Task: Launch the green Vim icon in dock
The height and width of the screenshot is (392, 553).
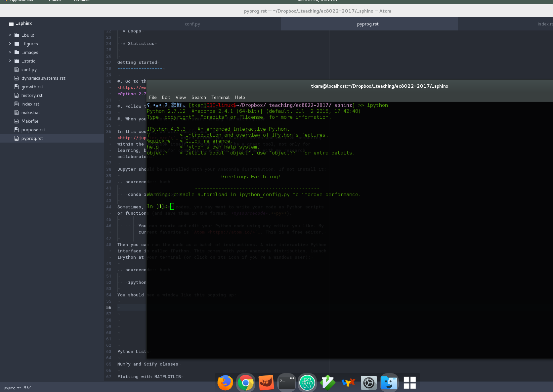Action: (328, 383)
